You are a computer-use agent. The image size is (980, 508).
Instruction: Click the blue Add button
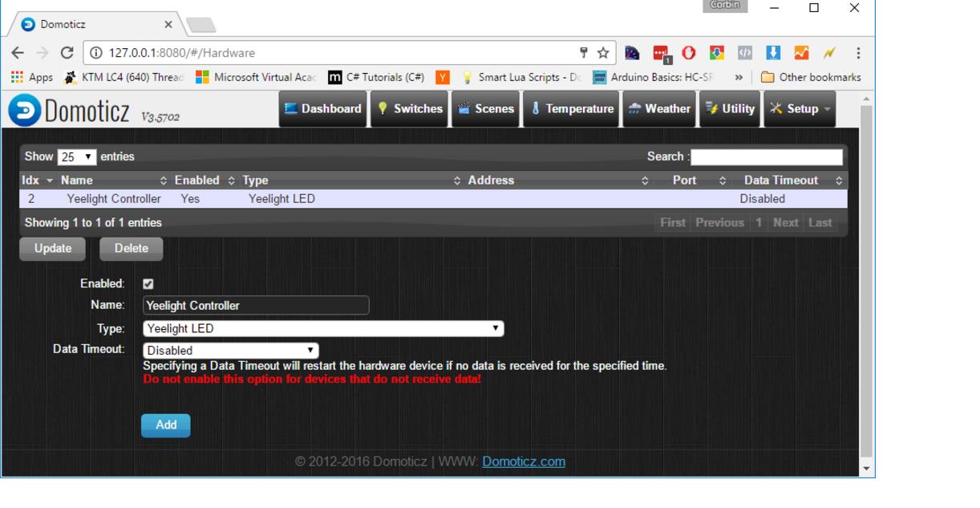(x=166, y=425)
